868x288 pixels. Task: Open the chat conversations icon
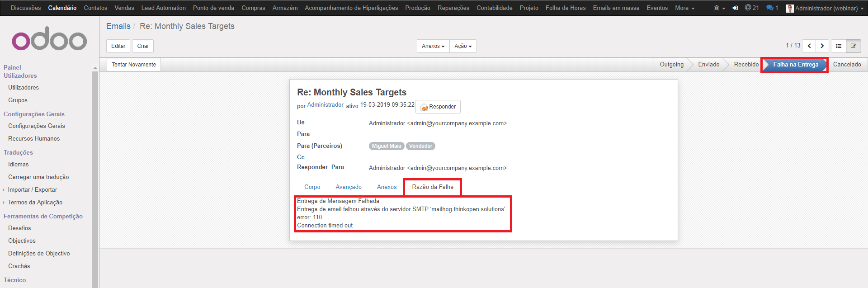772,8
